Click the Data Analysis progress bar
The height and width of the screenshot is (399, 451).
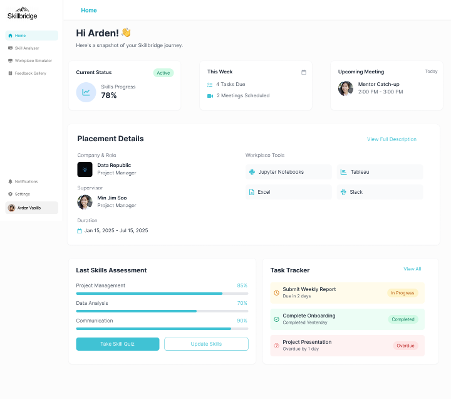click(x=162, y=311)
